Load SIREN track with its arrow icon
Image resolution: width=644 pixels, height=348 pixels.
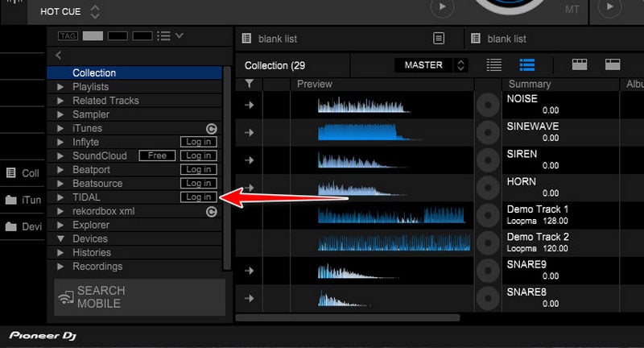coord(250,160)
